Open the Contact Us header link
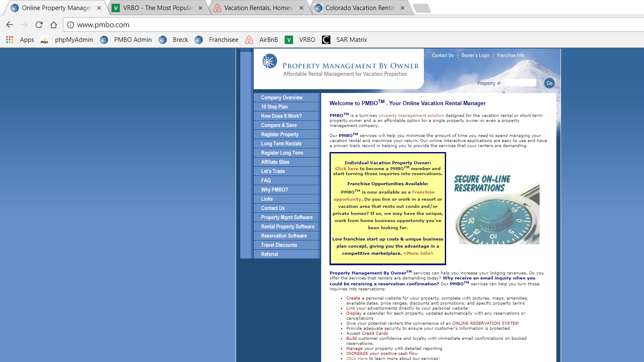This screenshot has height=362, width=644. (443, 55)
